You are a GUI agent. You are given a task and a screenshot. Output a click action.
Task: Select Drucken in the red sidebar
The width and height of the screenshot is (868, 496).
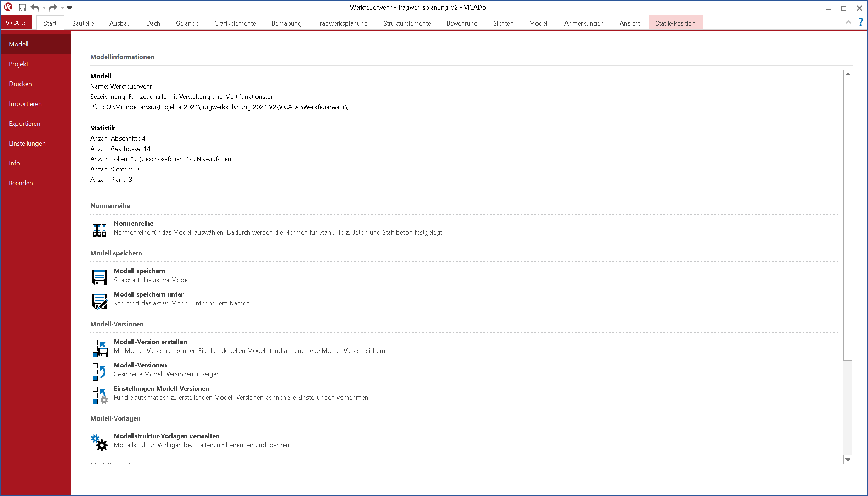coord(36,84)
